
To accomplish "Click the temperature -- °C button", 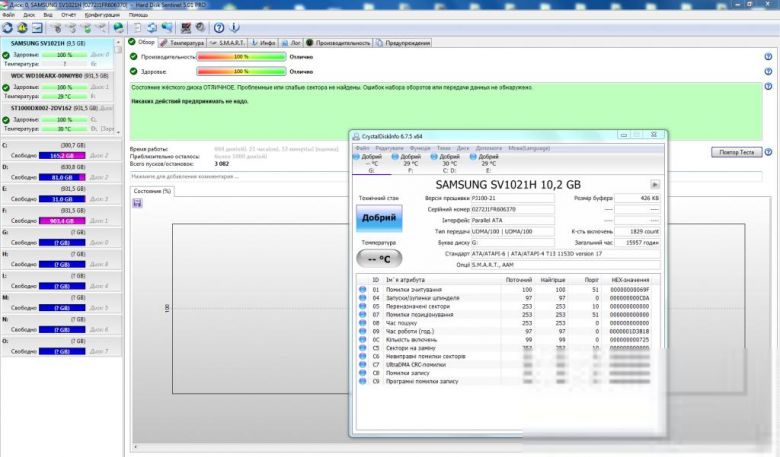I will 379,259.
